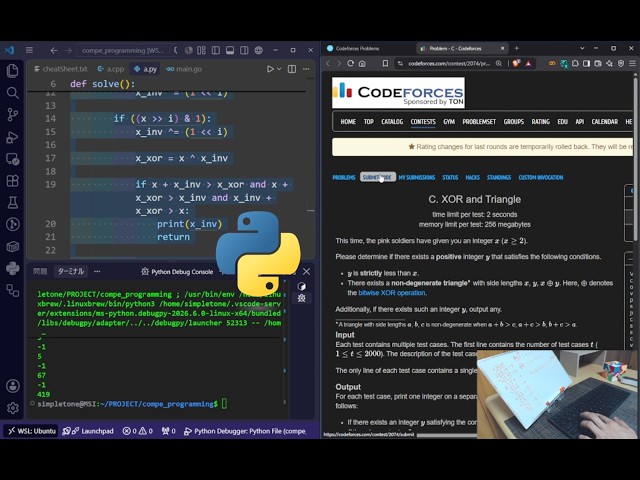Image resolution: width=640 pixels, height=480 pixels.
Task: Select Python Debug Console terminal
Action: [x=178, y=271]
